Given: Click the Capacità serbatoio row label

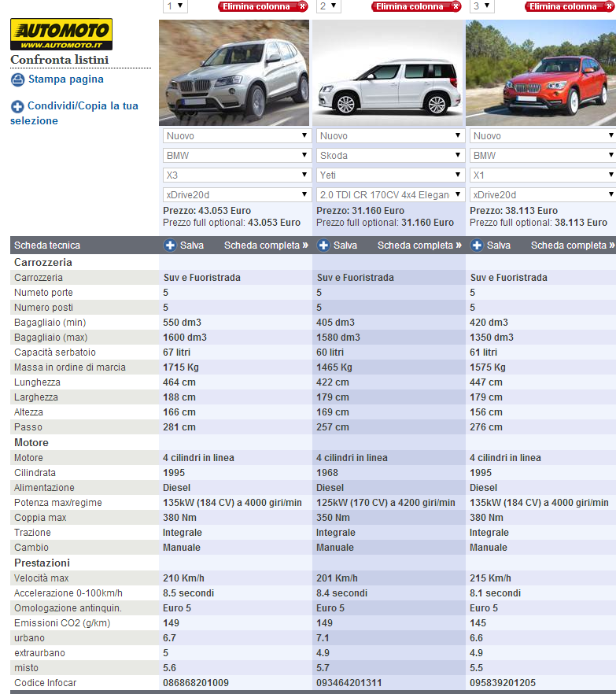Looking at the screenshot, I should (55, 353).
